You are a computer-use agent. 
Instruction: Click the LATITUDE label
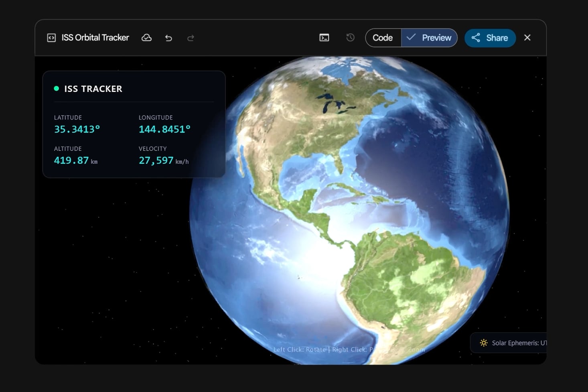[x=68, y=118]
